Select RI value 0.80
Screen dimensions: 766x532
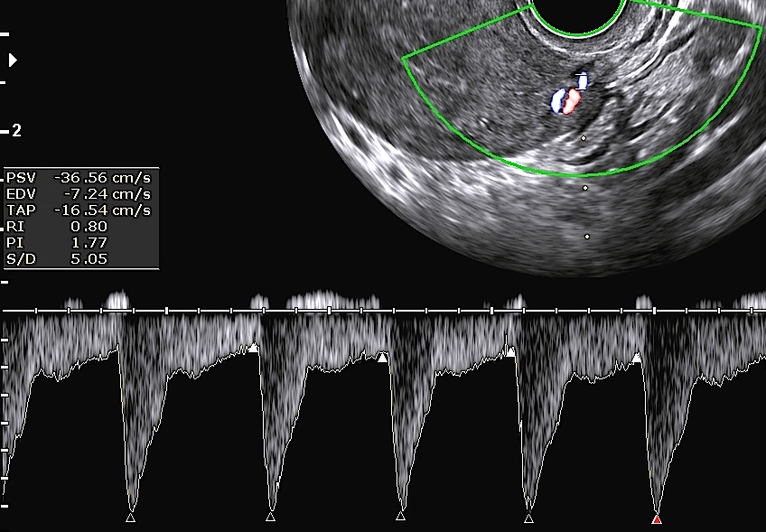89,227
